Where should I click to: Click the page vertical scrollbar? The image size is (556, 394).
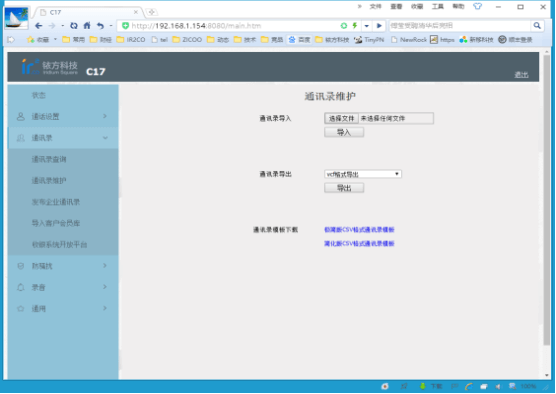pos(546,200)
